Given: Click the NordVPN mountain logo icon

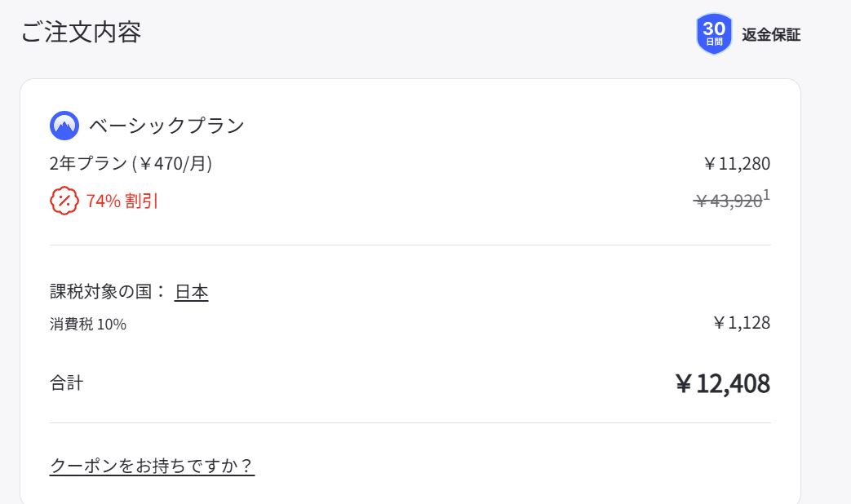Looking at the screenshot, I should point(64,126).
